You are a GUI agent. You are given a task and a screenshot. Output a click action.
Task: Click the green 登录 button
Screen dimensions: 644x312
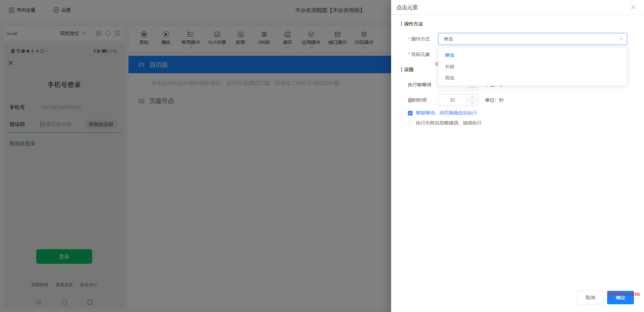(64, 257)
